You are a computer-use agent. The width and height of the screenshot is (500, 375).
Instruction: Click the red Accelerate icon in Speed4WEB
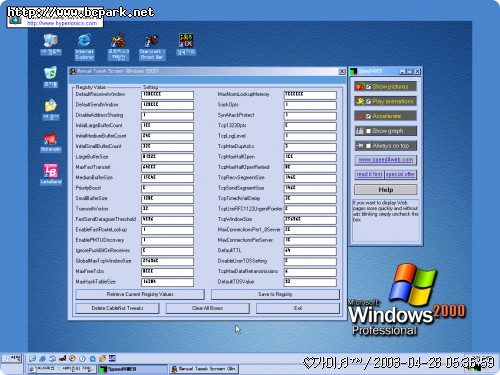[360, 116]
